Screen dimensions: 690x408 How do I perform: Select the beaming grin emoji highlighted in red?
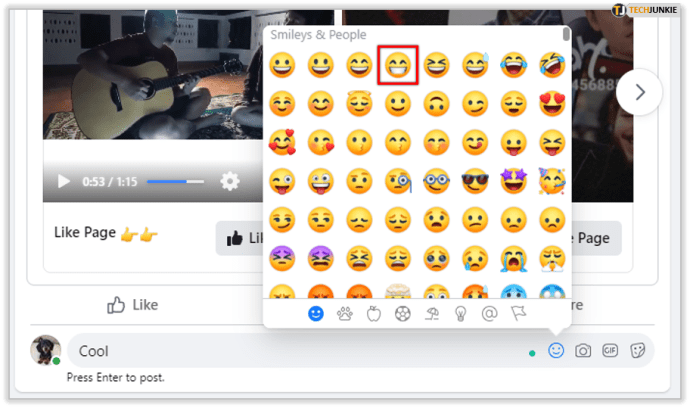pyautogui.click(x=398, y=65)
